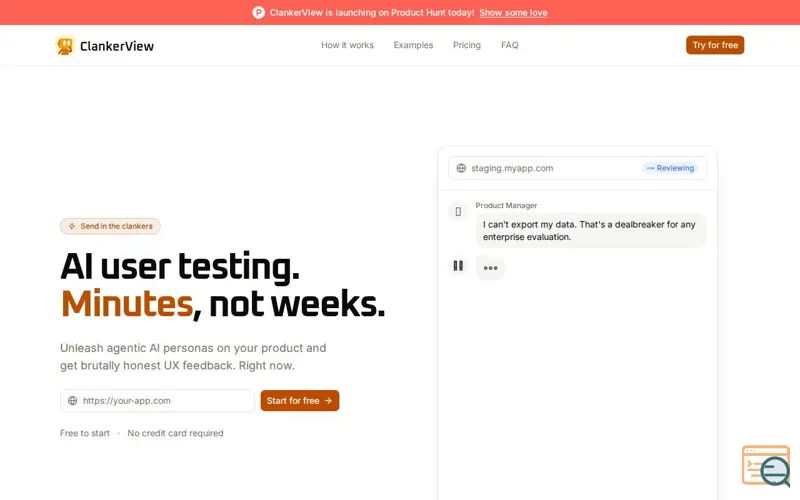Click the Product Manager avatar icon
This screenshot has width=800, height=500.
point(458,211)
